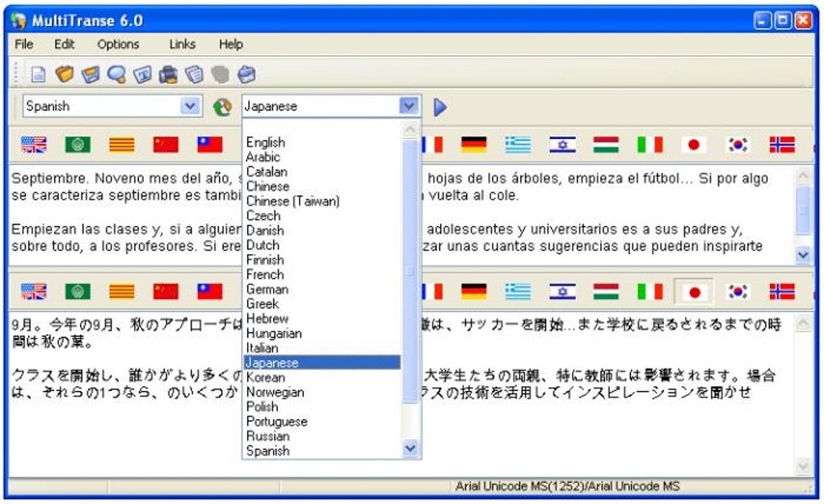Image resolution: width=824 pixels, height=504 pixels.
Task: Choose Chinese flag in target flag row
Action: (x=166, y=291)
